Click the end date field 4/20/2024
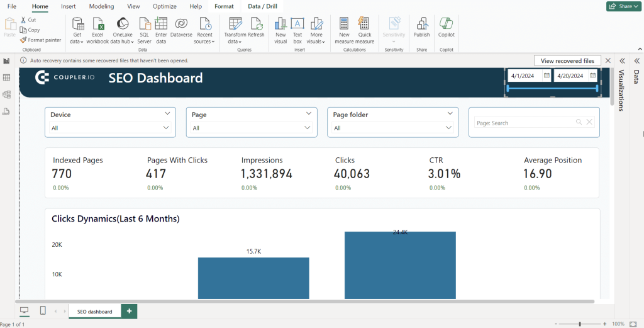Screen dimensions: 644x328 pos(571,76)
